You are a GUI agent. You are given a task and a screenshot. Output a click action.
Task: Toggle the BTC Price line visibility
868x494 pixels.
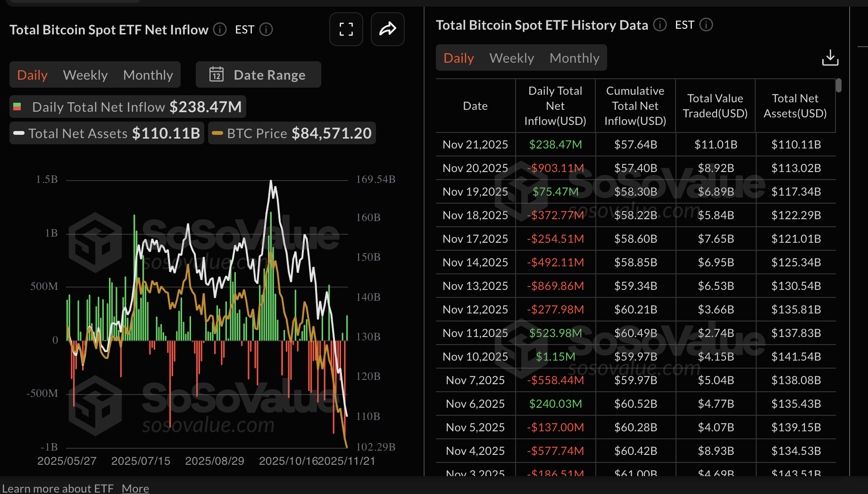(x=292, y=133)
